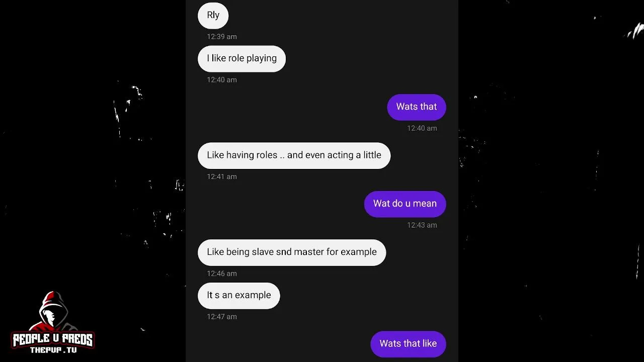Select the 'Rly' message bubble
The width and height of the screenshot is (644, 362).
pos(213,15)
